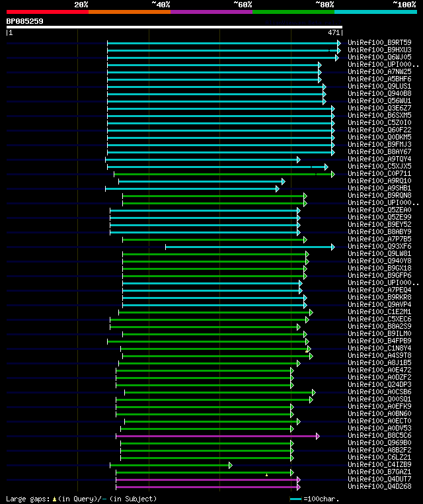Click the purple ~60% legend segment
The width and height of the screenshot is (423, 504).
coord(211,12)
